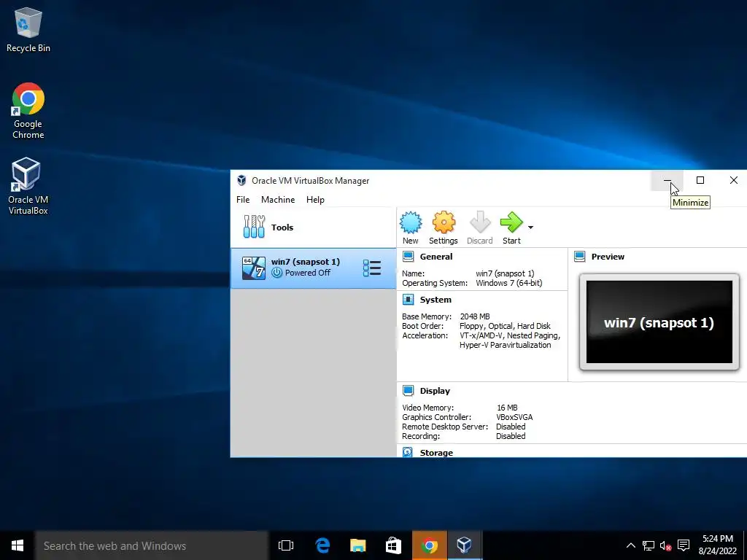Click the network tray icon
The width and height of the screenshot is (747, 560).
(x=648, y=545)
